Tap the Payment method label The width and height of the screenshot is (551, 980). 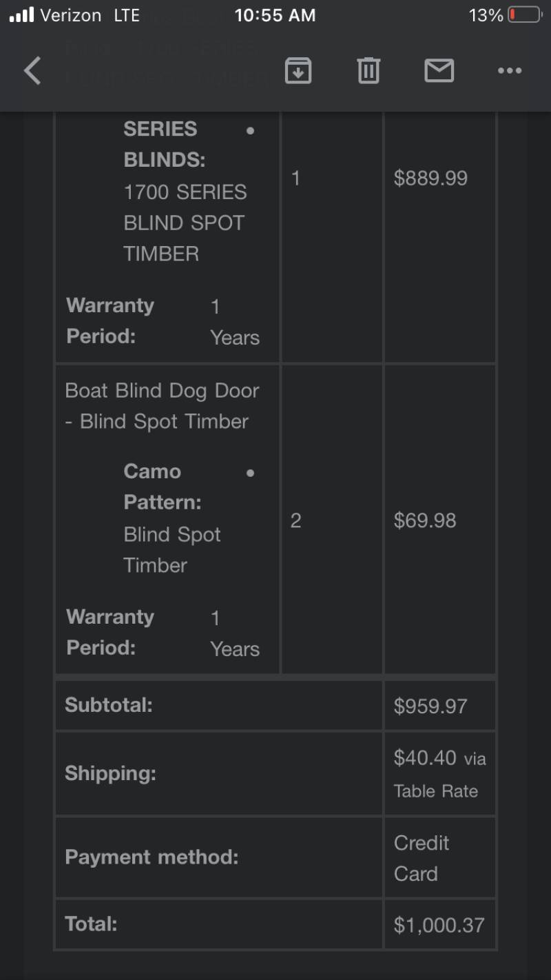pyautogui.click(x=152, y=857)
